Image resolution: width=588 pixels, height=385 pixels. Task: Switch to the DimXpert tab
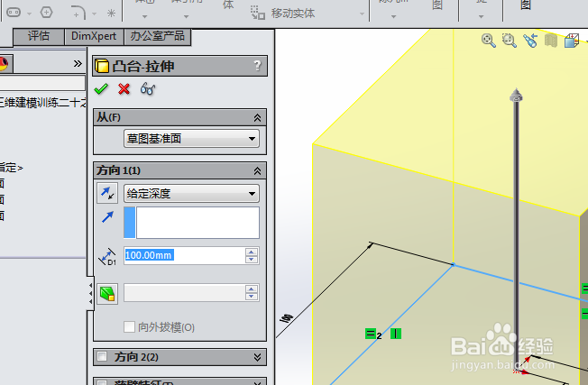point(94,36)
